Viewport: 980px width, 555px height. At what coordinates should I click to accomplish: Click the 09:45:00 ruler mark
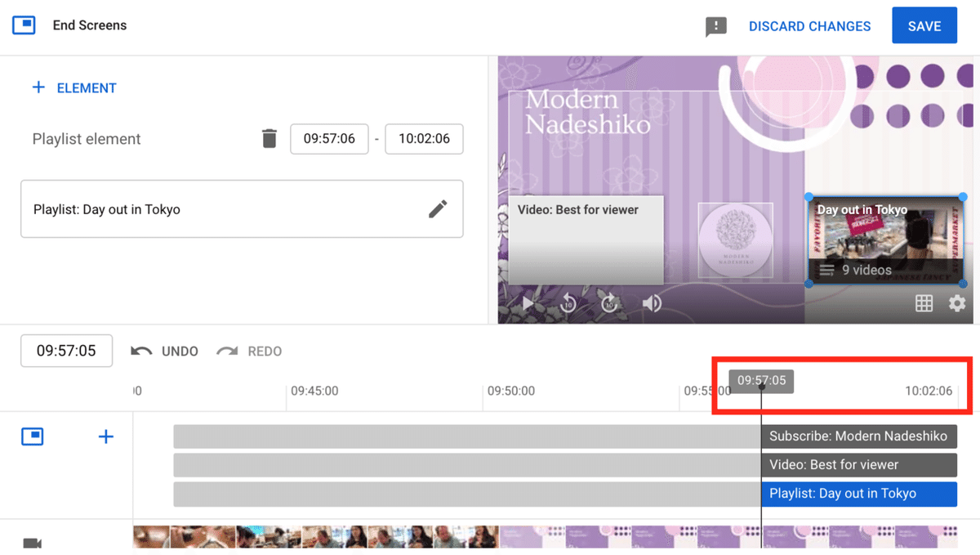coord(314,391)
